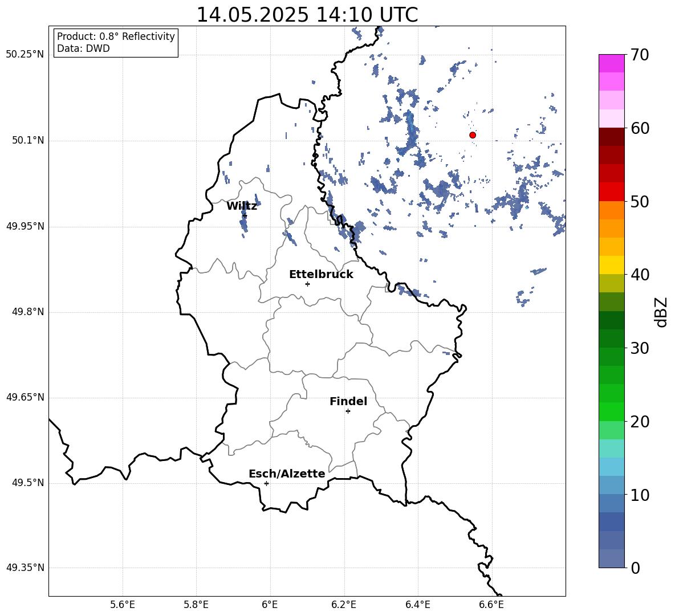675x616 pixels.
Task: Click colorbar tick label 30
Action: [640, 348]
